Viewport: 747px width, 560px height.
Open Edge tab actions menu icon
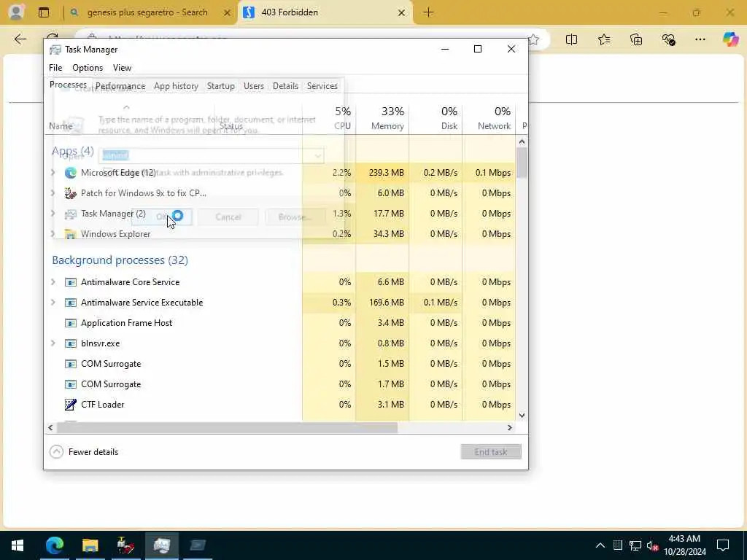[44, 12]
